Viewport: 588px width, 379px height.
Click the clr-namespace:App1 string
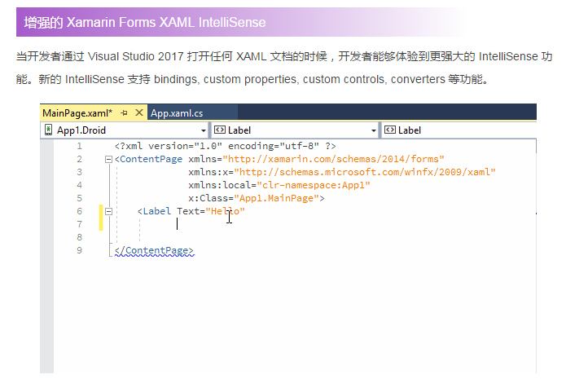(x=314, y=185)
